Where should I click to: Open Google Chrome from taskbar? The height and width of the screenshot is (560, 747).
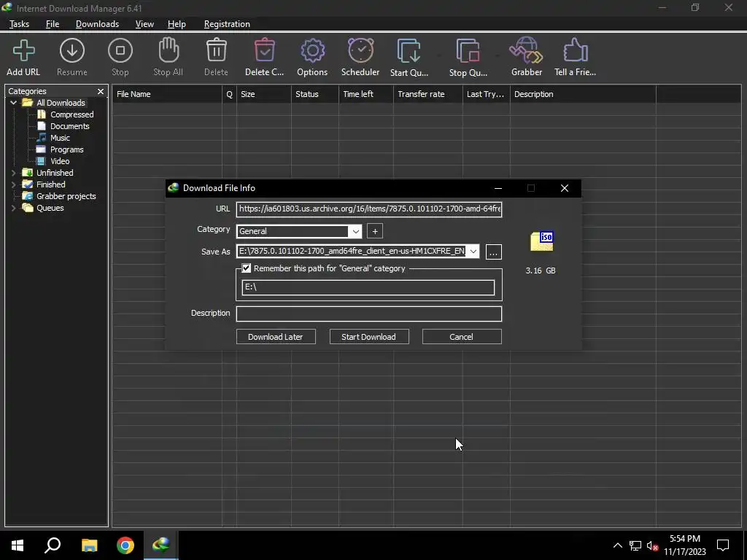coord(125,545)
